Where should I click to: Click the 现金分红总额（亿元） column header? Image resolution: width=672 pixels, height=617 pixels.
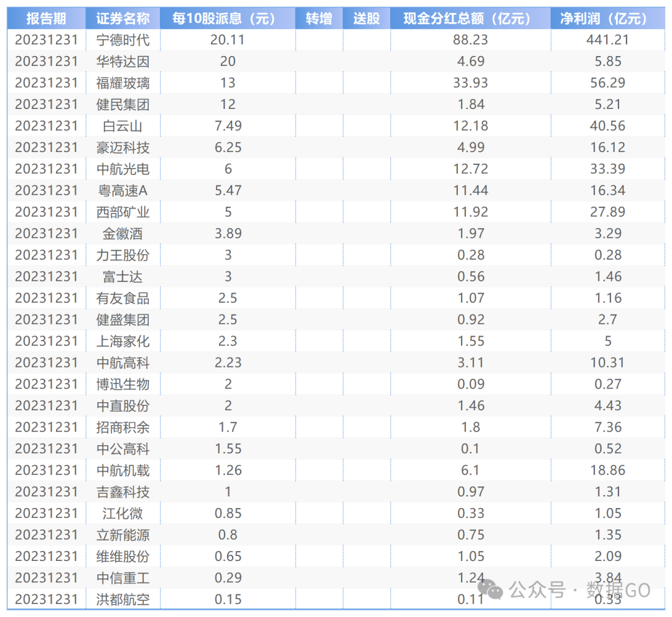pyautogui.click(x=470, y=19)
